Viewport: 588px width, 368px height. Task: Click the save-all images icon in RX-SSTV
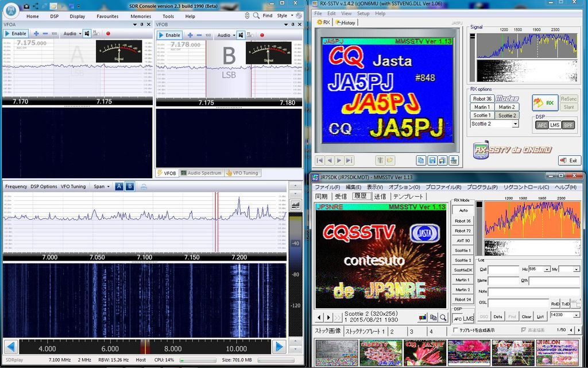coord(443,161)
